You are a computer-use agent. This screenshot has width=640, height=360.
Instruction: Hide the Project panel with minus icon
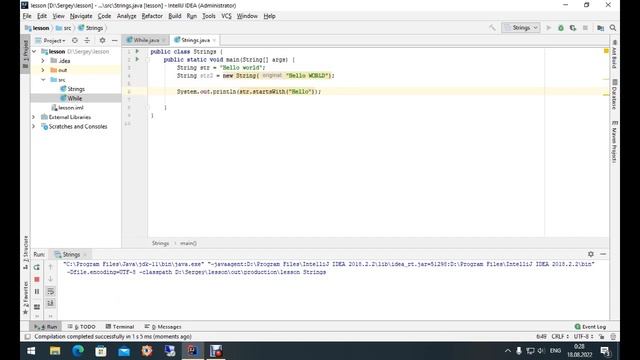114,40
